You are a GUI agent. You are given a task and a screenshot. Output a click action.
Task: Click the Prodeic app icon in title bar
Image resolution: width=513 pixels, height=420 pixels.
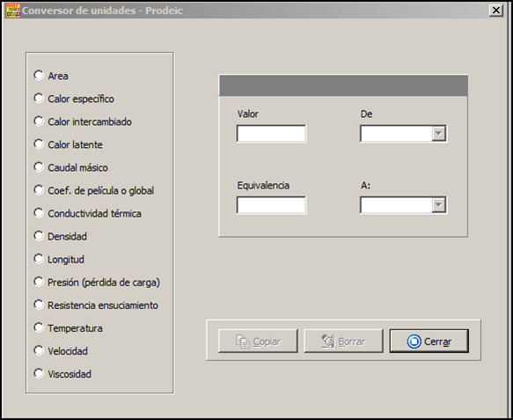click(13, 11)
